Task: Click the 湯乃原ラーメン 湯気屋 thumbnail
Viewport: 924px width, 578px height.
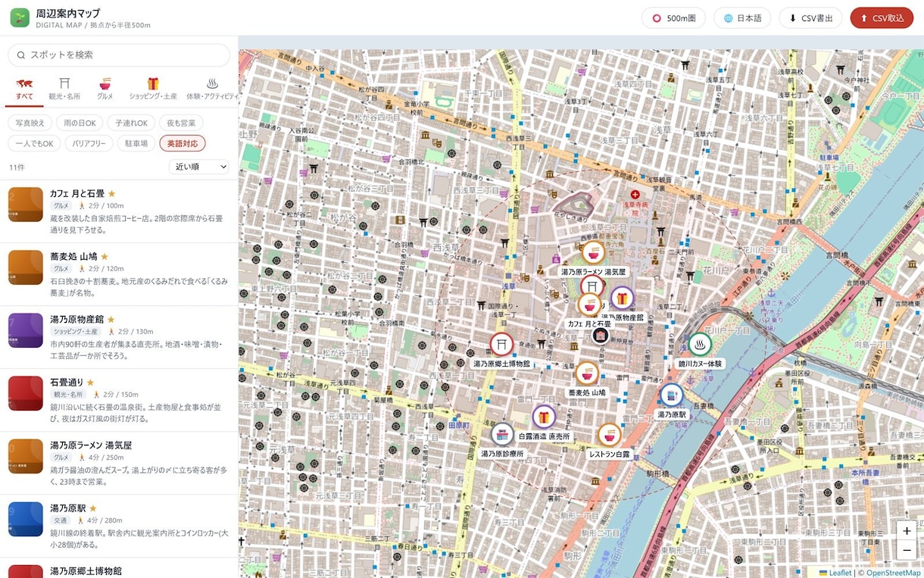Action: [x=25, y=456]
